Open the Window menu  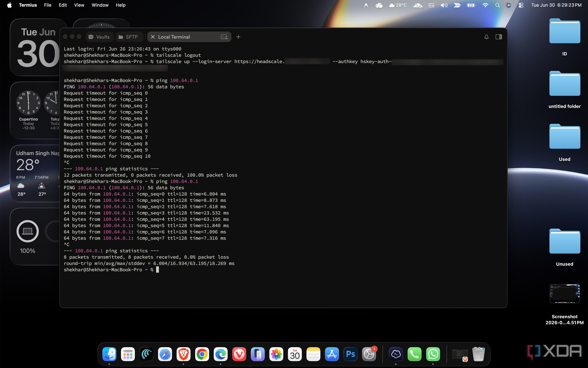(100, 5)
